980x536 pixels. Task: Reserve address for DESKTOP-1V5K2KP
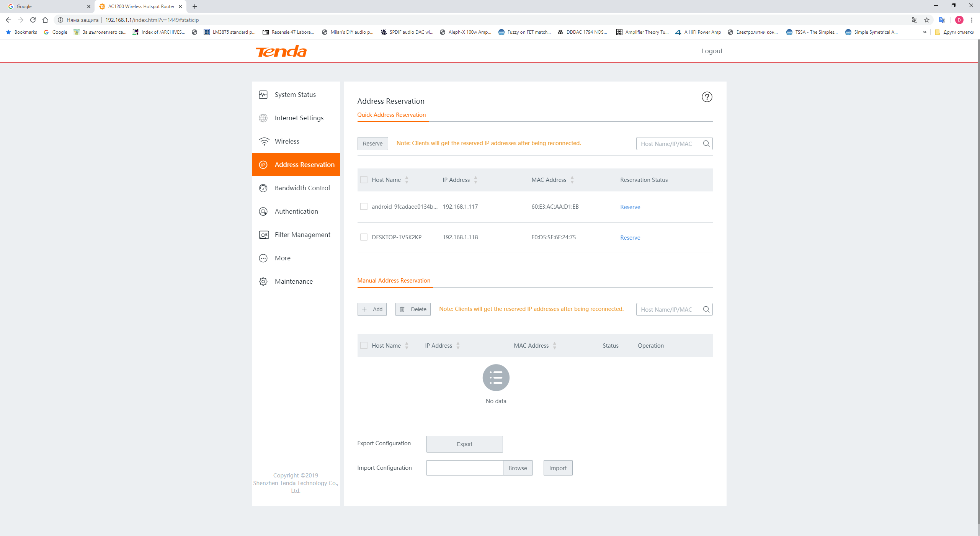coord(630,238)
